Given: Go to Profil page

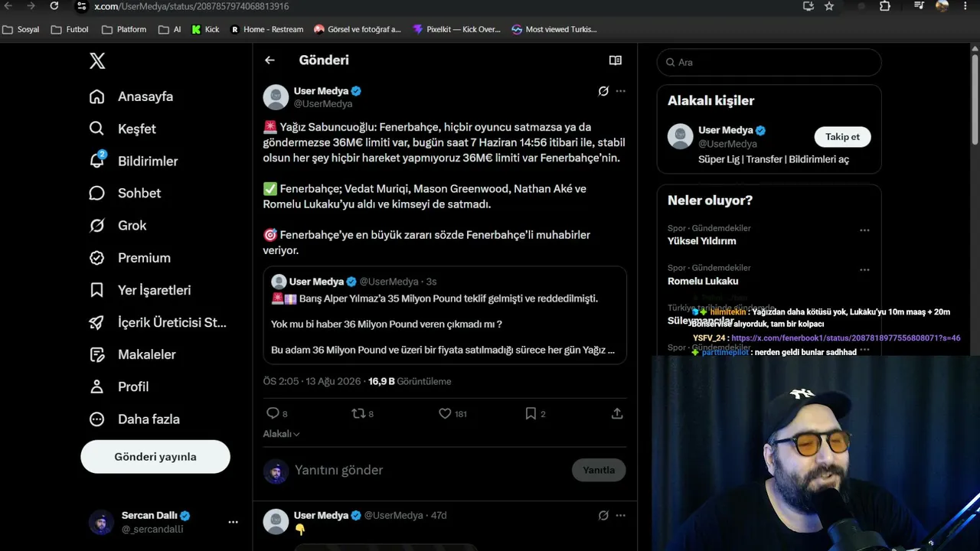Looking at the screenshot, I should tap(119, 386).
